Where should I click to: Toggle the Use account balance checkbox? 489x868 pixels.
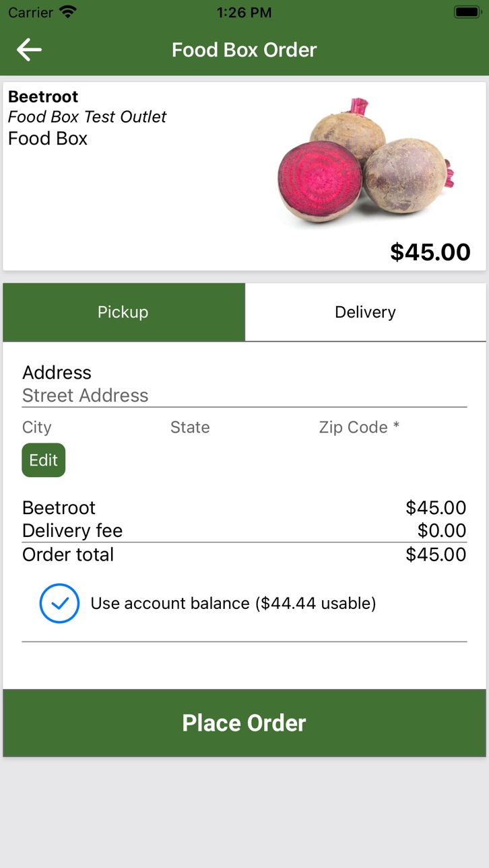[x=59, y=603]
